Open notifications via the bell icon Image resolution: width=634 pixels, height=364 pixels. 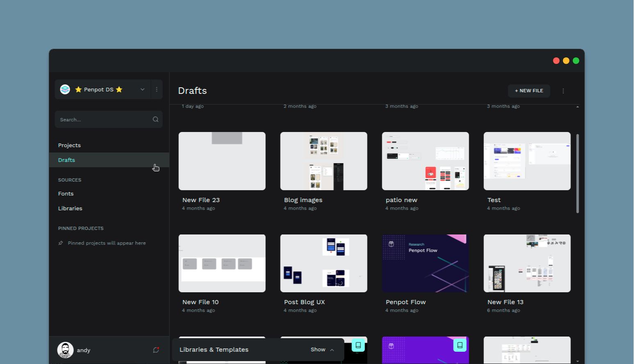[x=155, y=350]
